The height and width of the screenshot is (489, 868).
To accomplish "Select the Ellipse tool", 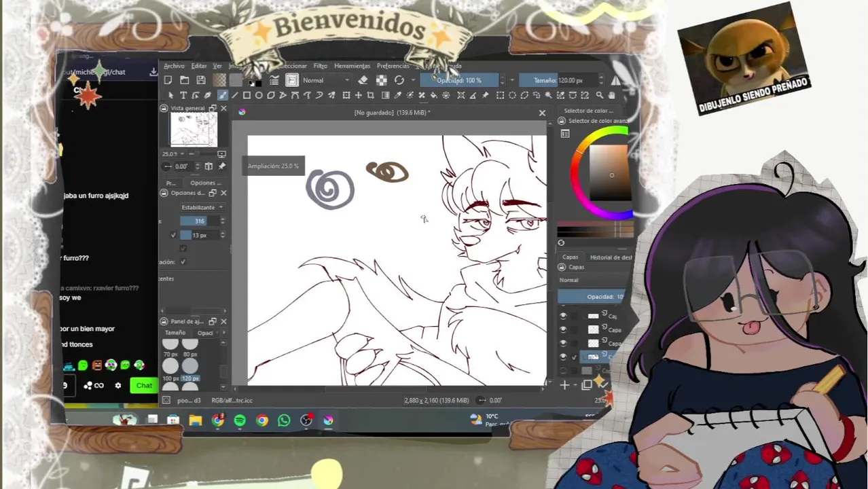I will (x=259, y=95).
